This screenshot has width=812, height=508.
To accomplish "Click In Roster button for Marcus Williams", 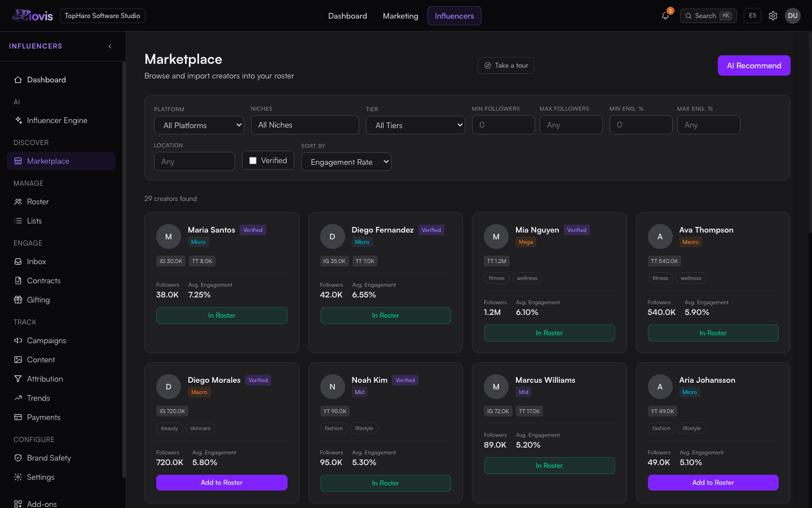I will point(549,466).
